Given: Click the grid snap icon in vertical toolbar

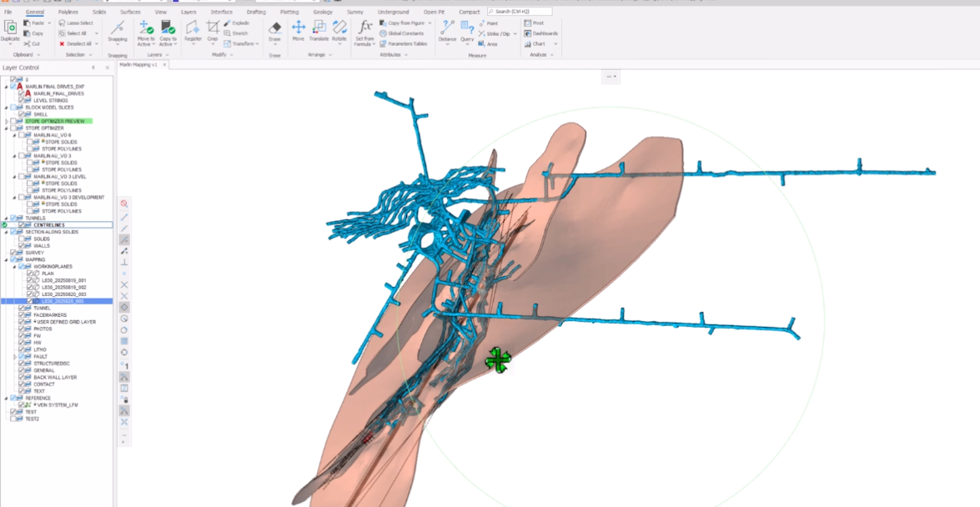Looking at the screenshot, I should (x=124, y=341).
